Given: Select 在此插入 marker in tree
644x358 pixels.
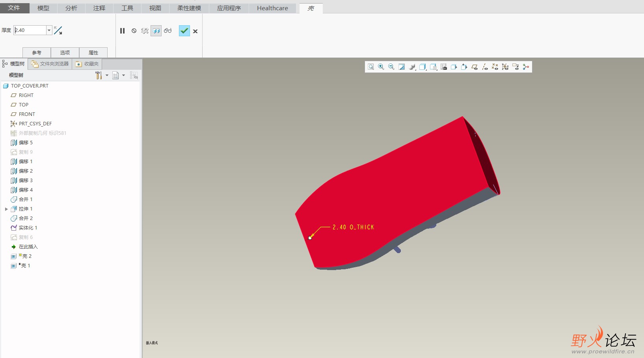Looking at the screenshot, I should coord(28,246).
